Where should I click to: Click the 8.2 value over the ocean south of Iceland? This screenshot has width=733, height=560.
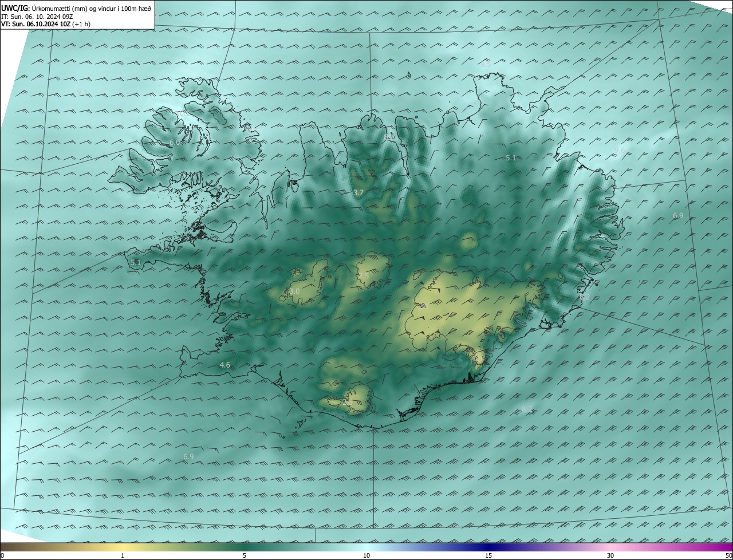(527, 409)
